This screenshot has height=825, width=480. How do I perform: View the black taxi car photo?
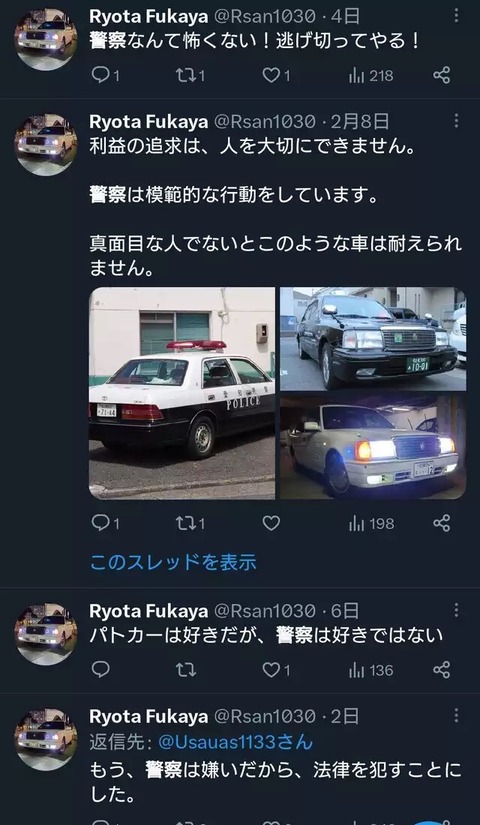(x=373, y=339)
